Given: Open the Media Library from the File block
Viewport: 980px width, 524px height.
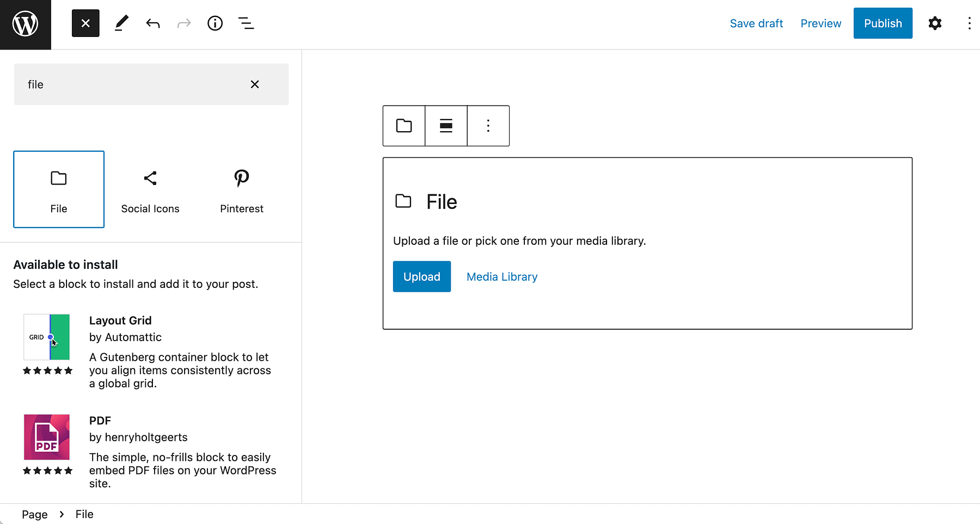Looking at the screenshot, I should [x=501, y=276].
